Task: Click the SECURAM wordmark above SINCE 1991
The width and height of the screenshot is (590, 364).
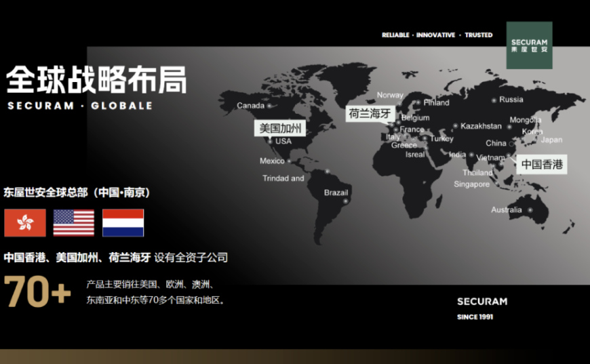Action: coord(482,302)
